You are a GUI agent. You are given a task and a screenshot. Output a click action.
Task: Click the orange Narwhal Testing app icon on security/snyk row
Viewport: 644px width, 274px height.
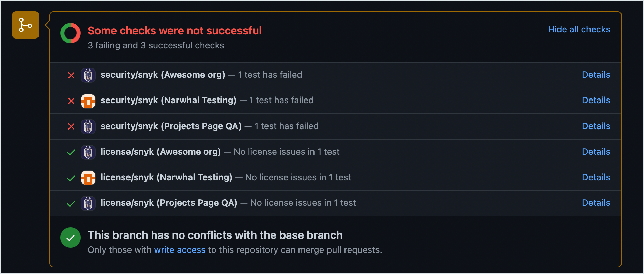point(88,101)
